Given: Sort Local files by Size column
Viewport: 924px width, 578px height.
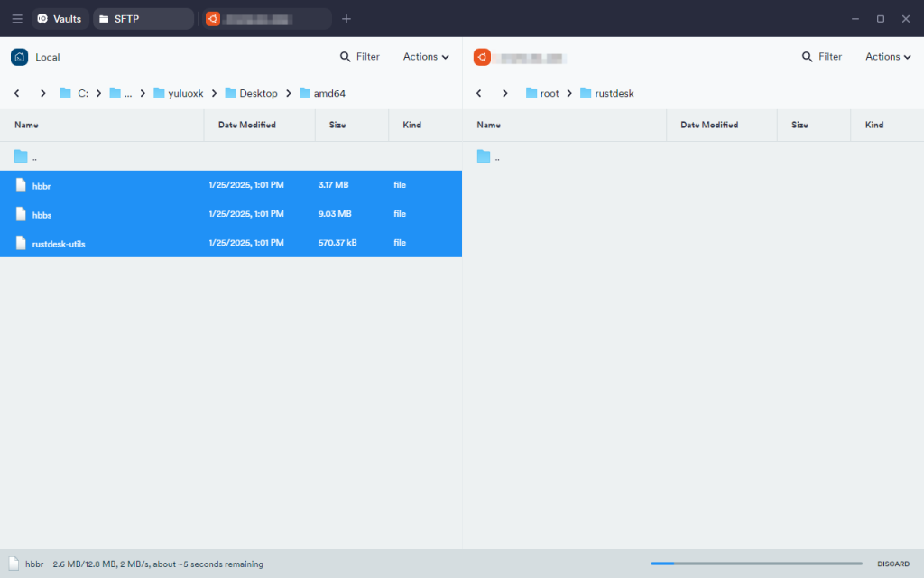Looking at the screenshot, I should pyautogui.click(x=337, y=125).
